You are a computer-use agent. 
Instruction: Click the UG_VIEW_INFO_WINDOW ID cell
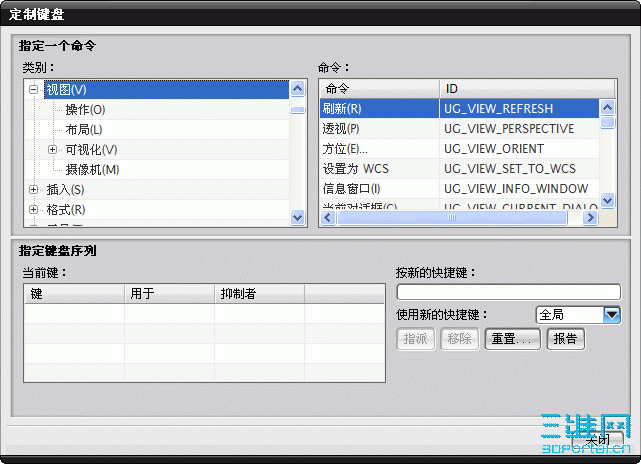pos(519,188)
